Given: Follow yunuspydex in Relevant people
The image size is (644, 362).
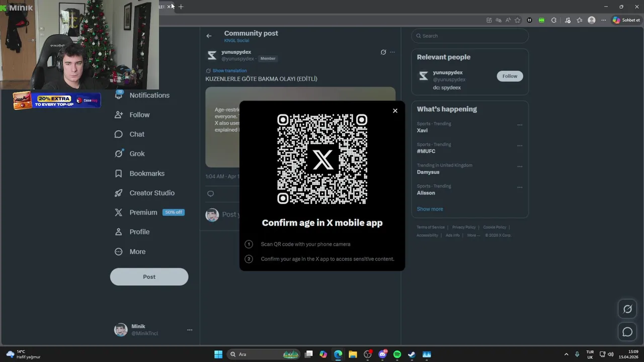Looking at the screenshot, I should pos(510,76).
